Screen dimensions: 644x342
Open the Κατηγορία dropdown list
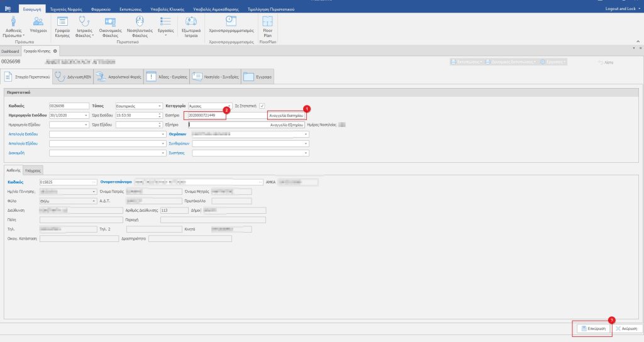point(229,106)
